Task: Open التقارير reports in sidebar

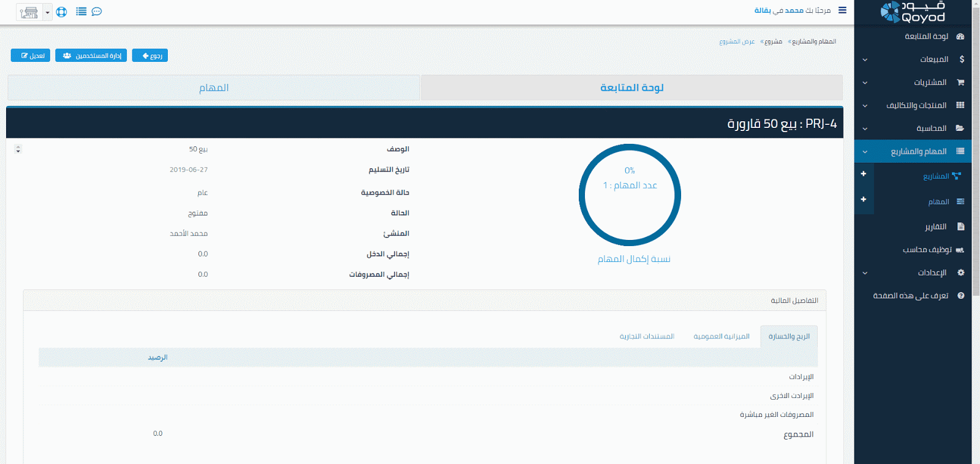Action: click(935, 227)
